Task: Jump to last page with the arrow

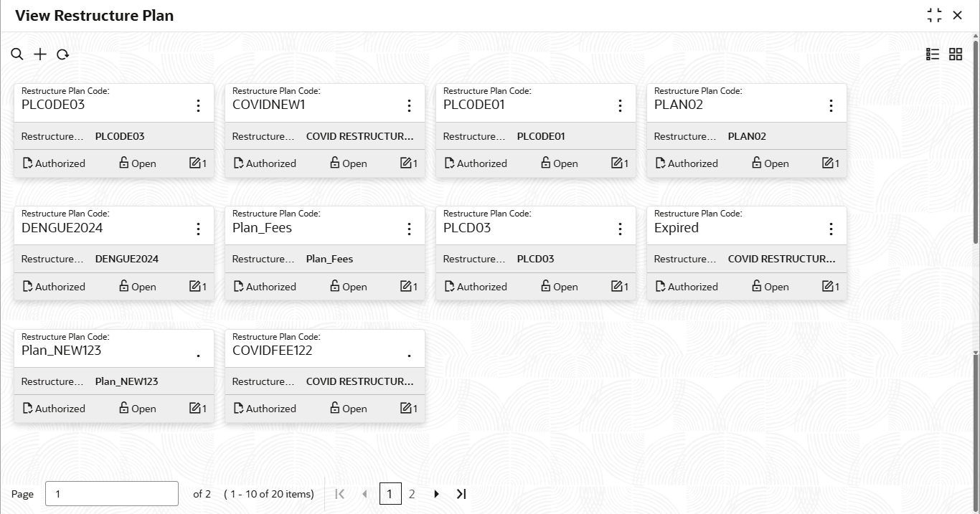Action: tap(461, 494)
